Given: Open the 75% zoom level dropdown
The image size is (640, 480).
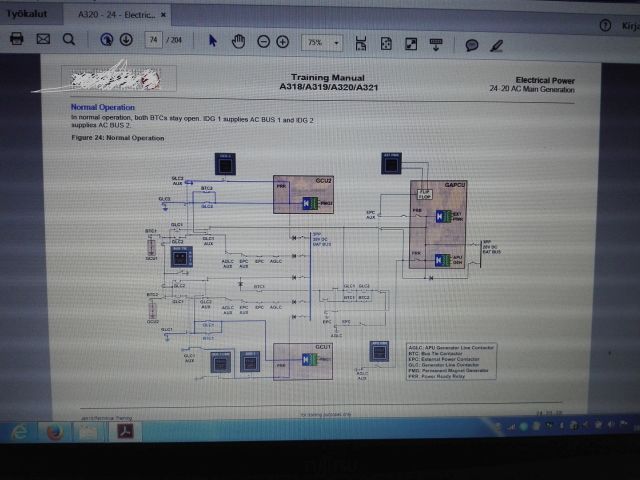Looking at the screenshot, I should 336,43.
